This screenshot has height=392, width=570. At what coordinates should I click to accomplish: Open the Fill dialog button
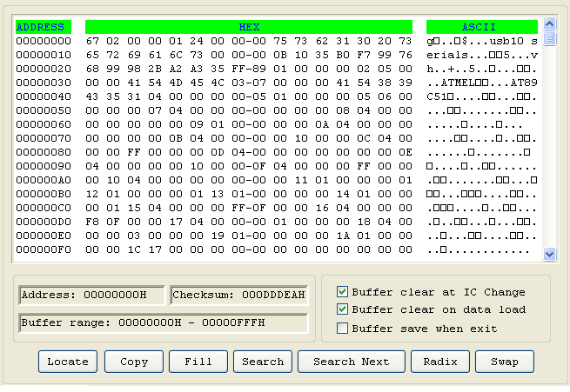coord(198,362)
